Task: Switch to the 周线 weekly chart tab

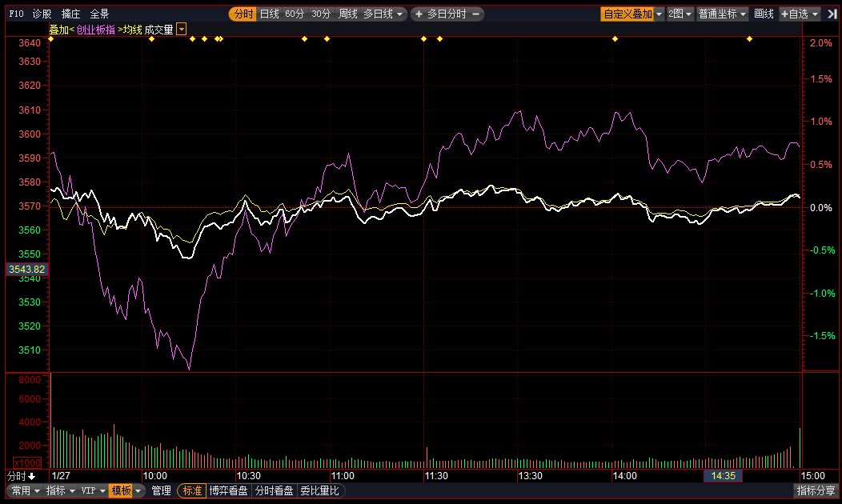Action: tap(348, 14)
